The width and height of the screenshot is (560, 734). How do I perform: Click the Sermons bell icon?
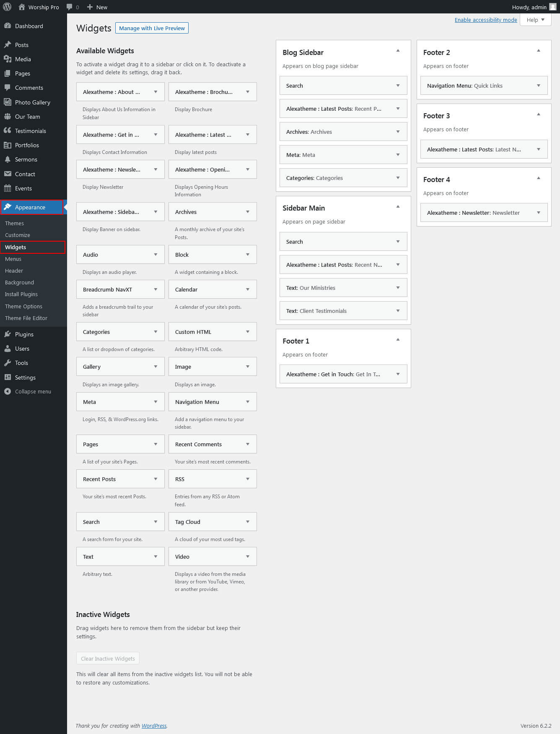pos(8,159)
